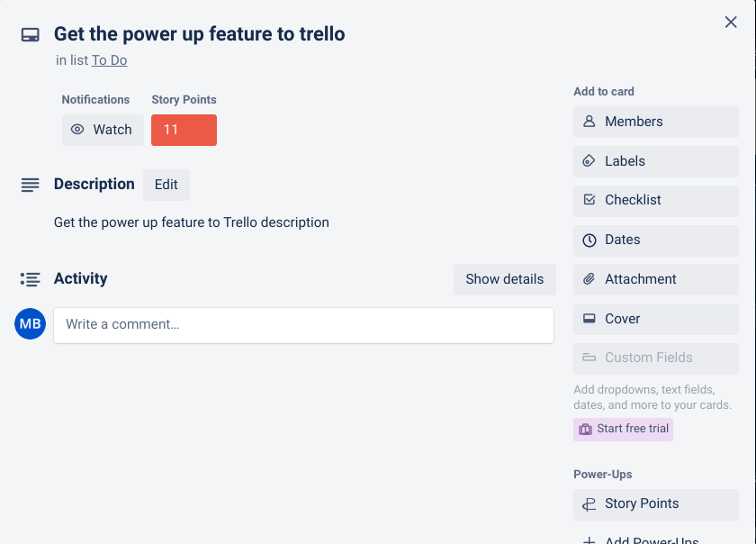Add a Checklist to the card
756x544 pixels.
pyautogui.click(x=656, y=201)
